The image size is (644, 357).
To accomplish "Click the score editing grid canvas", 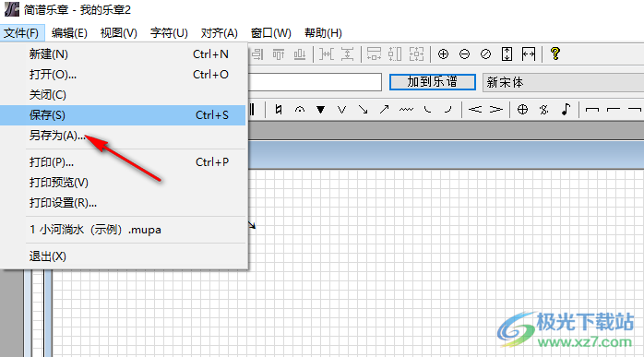I will (x=348, y=263).
